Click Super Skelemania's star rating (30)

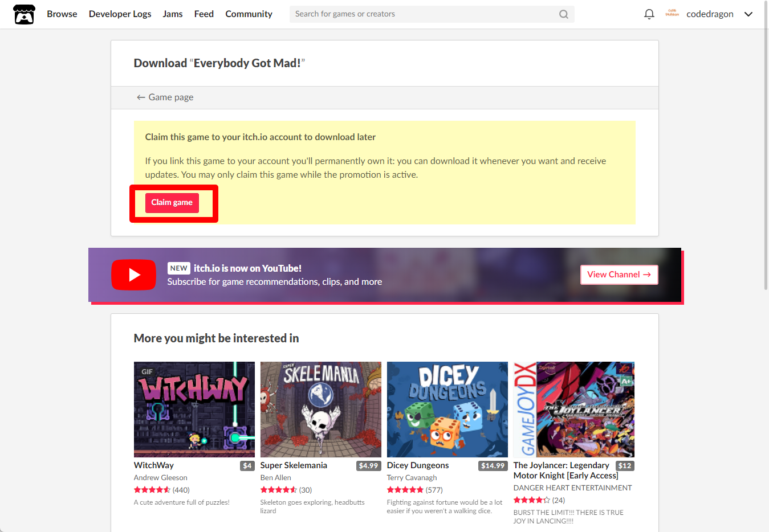(286, 490)
